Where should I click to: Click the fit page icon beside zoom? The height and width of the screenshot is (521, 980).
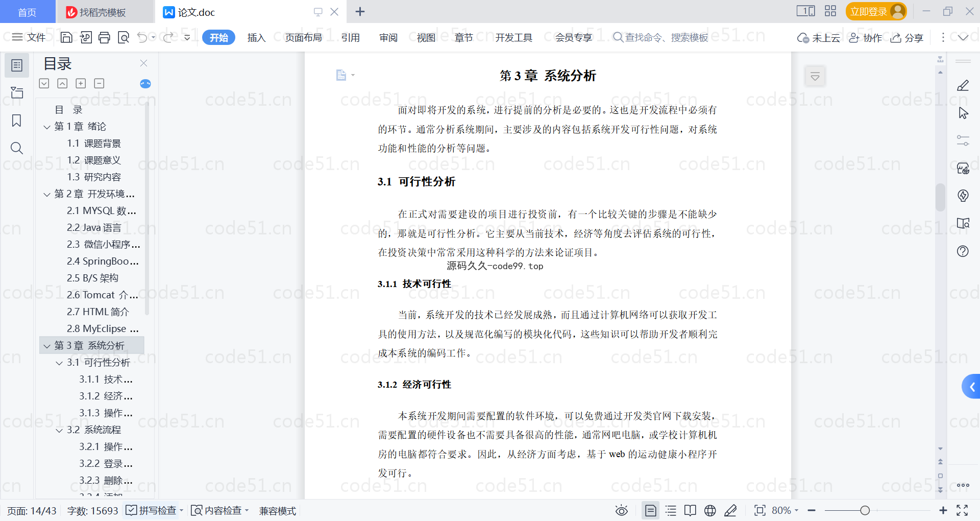click(x=760, y=510)
